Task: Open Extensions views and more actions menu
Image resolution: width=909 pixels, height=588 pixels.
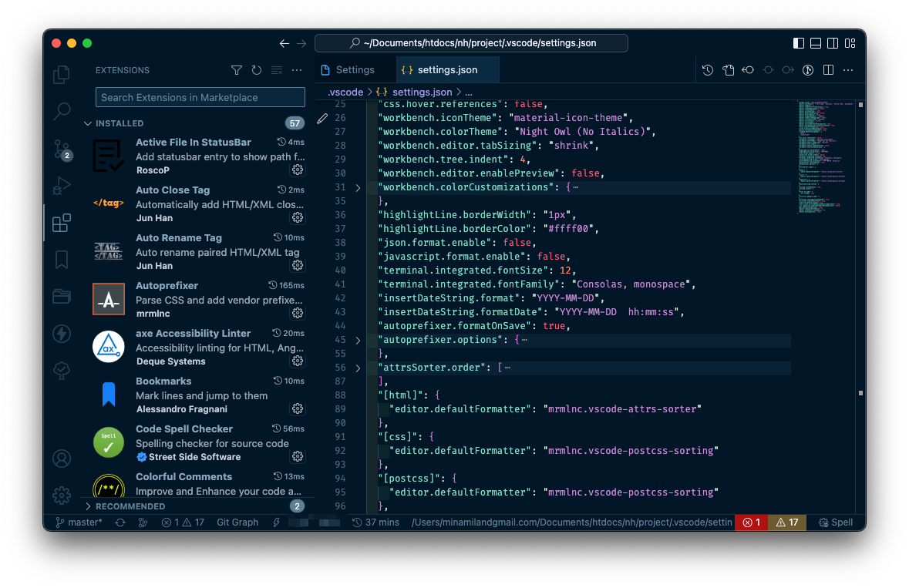Action: point(297,70)
